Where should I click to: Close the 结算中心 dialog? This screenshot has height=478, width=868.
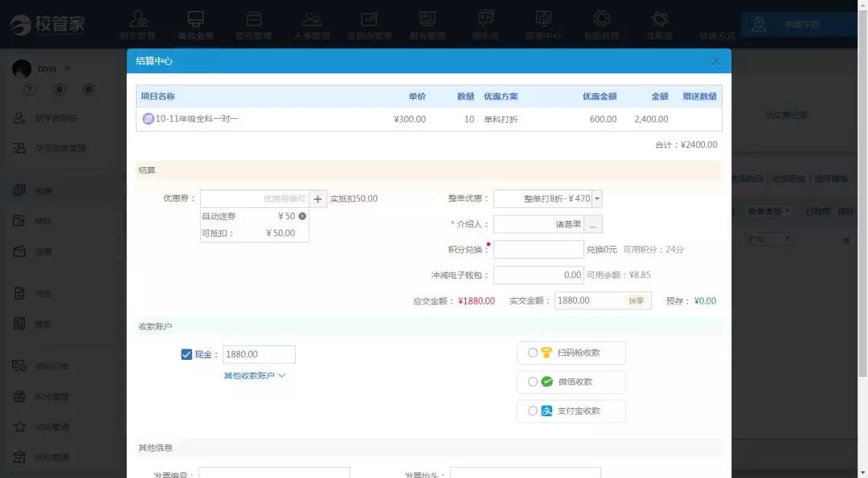(715, 61)
